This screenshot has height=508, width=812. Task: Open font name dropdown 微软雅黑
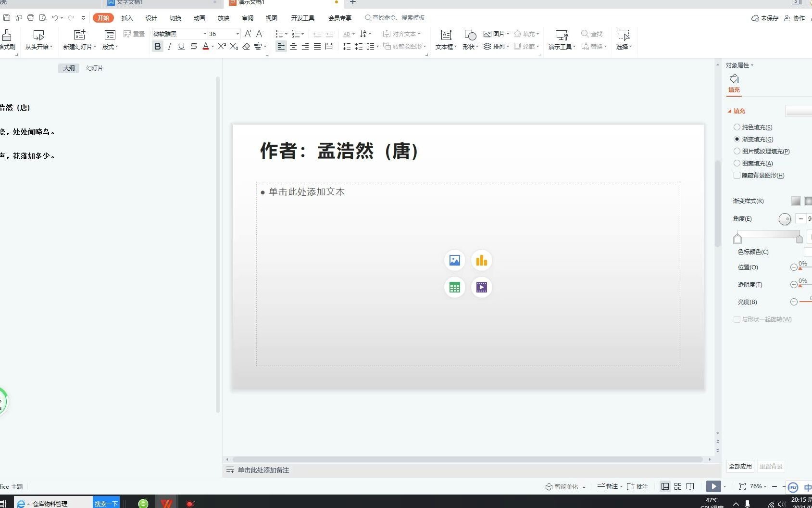tap(205, 34)
